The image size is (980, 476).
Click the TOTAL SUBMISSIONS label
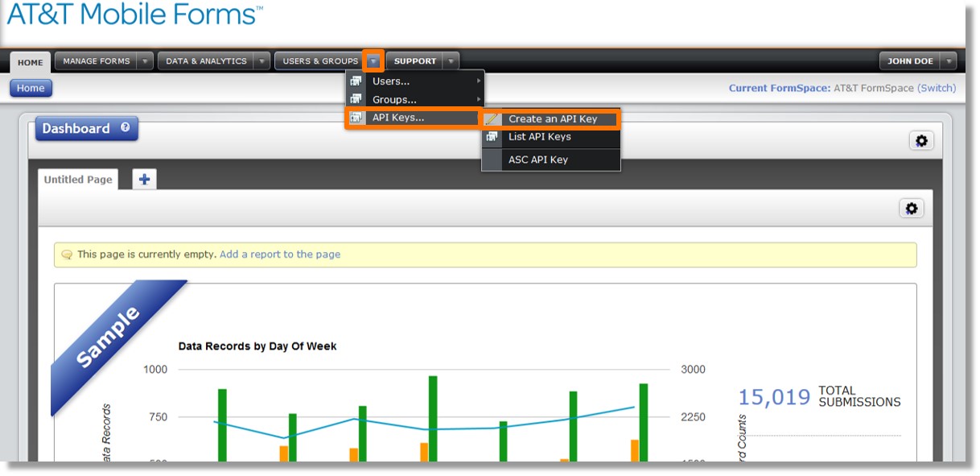(859, 396)
